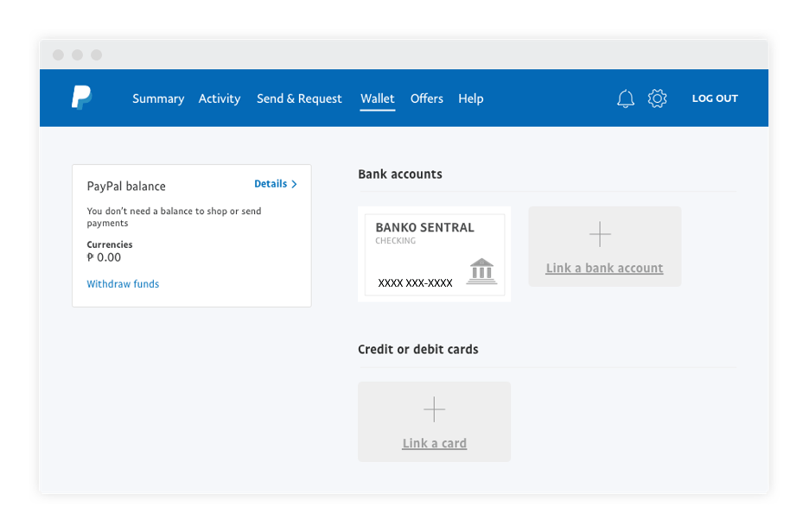Click the bank building icon on Banko Sentral
Image resolution: width=809 pixels, height=532 pixels.
click(481, 270)
